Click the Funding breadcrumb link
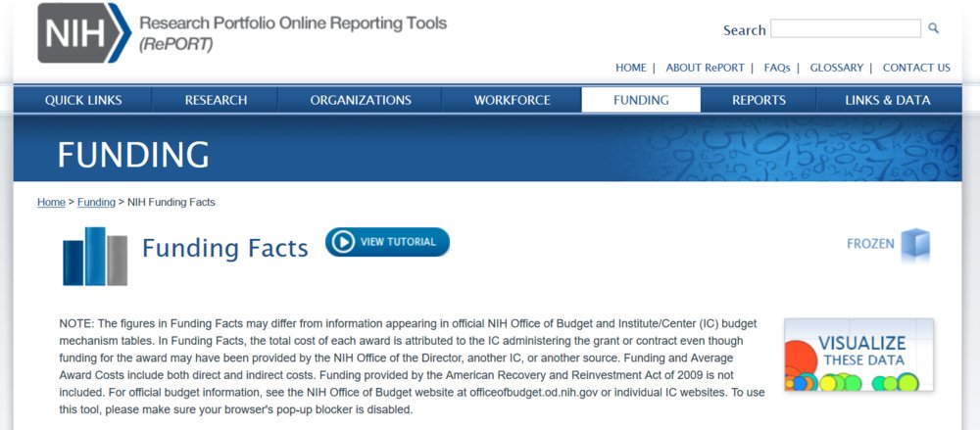 click(x=96, y=202)
